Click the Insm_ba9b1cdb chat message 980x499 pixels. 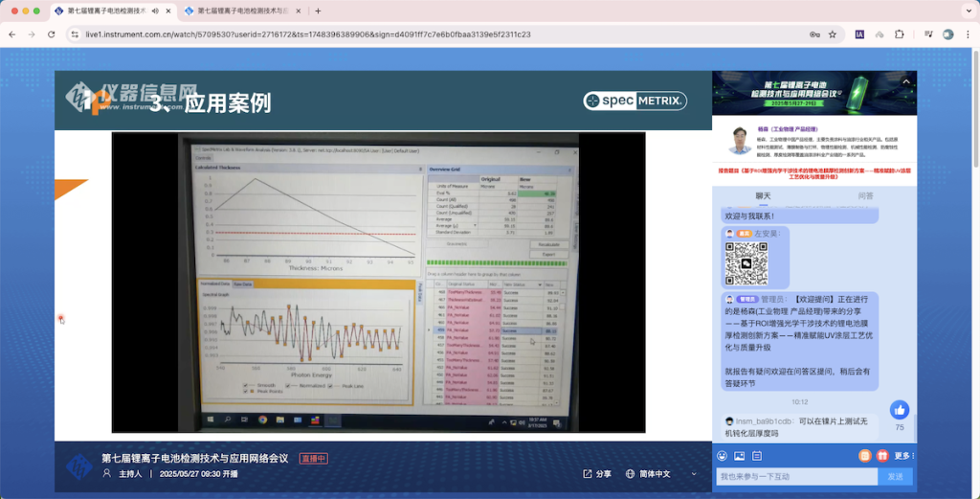pyautogui.click(x=799, y=426)
